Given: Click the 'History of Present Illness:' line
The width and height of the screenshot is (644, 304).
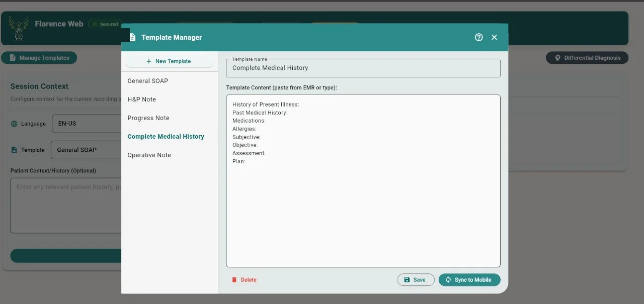Looking at the screenshot, I should pos(266,105).
